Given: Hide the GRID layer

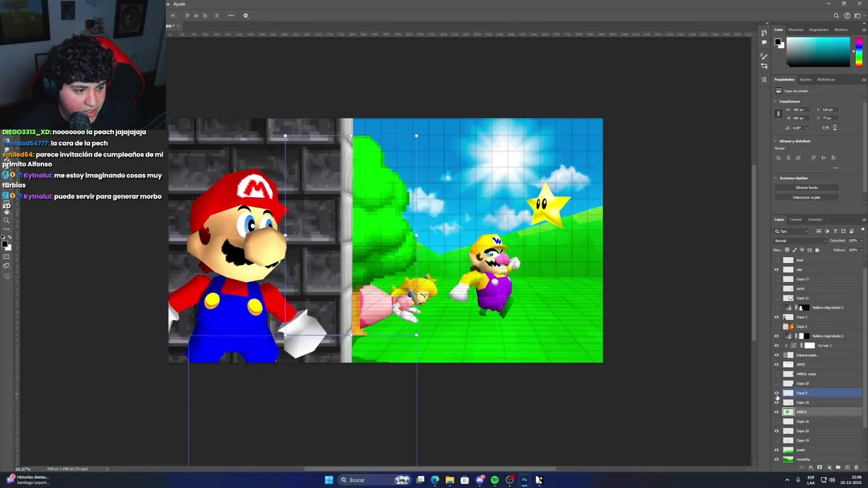Looking at the screenshot, I should click(777, 365).
